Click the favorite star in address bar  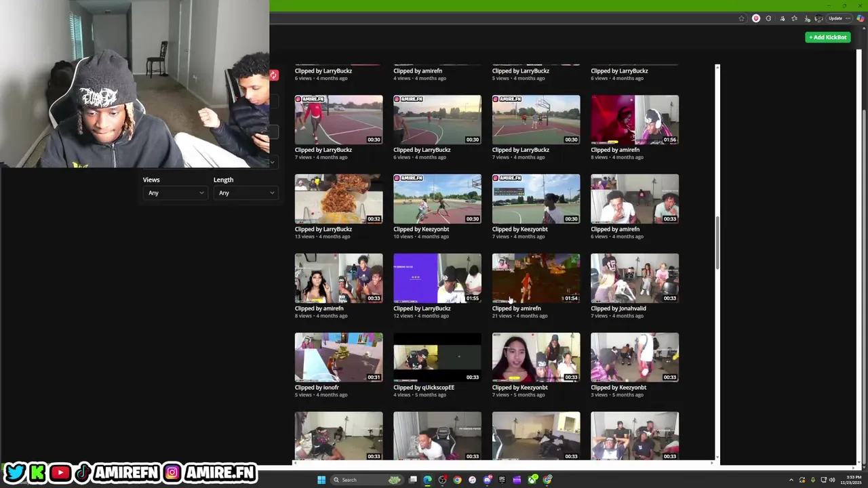click(x=741, y=18)
